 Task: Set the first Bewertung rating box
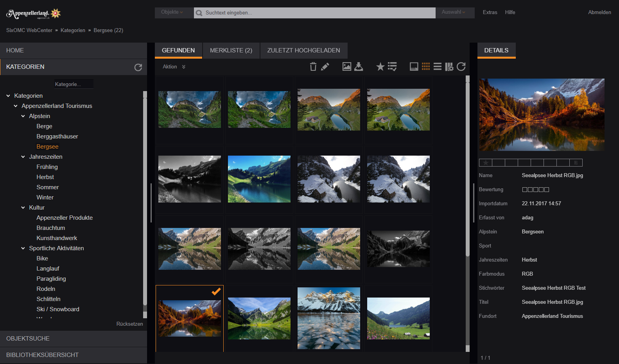click(x=525, y=190)
